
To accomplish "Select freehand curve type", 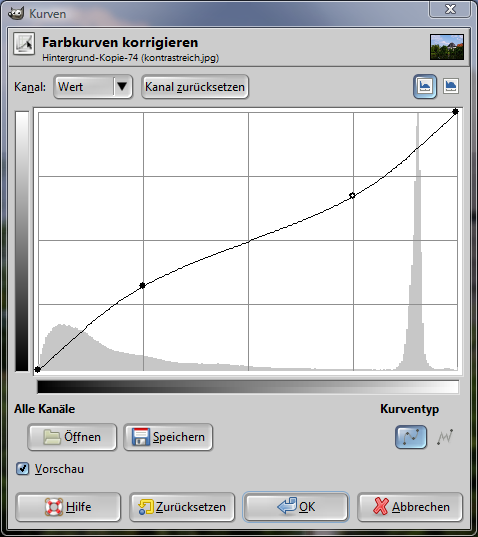I will (445, 437).
